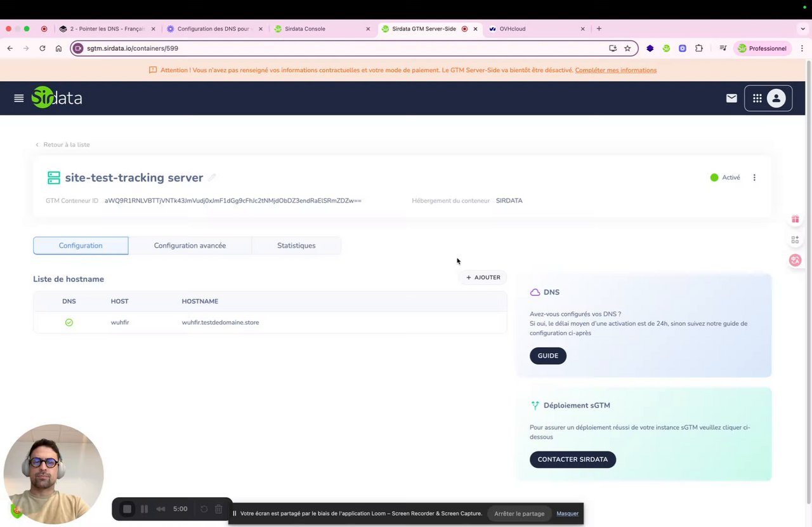Click the Activé status indicator
This screenshot has width=812, height=527.
pos(725,178)
